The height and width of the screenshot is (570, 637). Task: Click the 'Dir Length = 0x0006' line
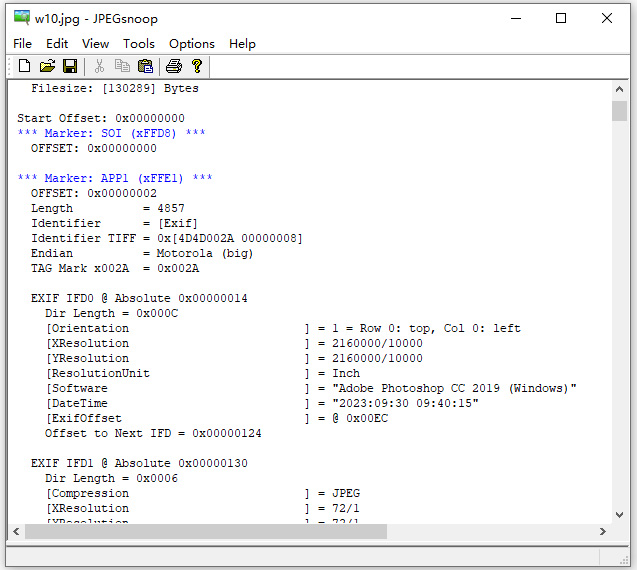tap(112, 478)
